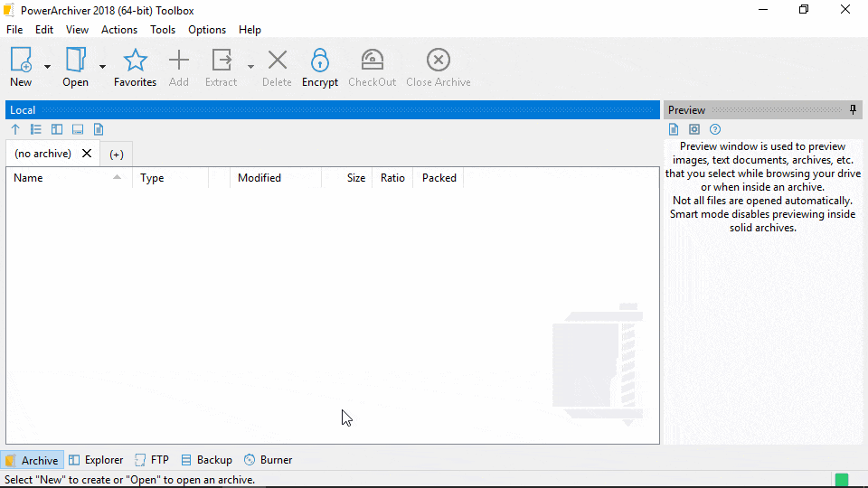Sort by the Size column header
This screenshot has width=868, height=488.
tap(347, 178)
